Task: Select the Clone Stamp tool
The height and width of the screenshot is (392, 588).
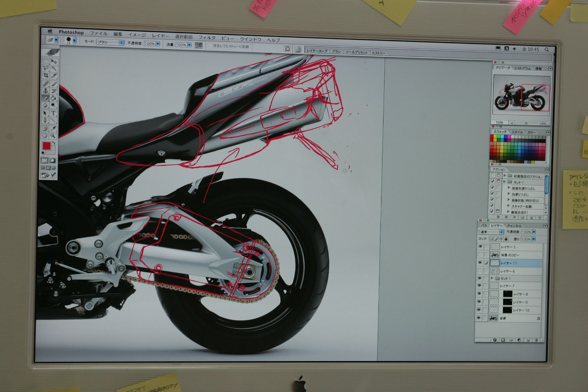Action: (x=46, y=91)
